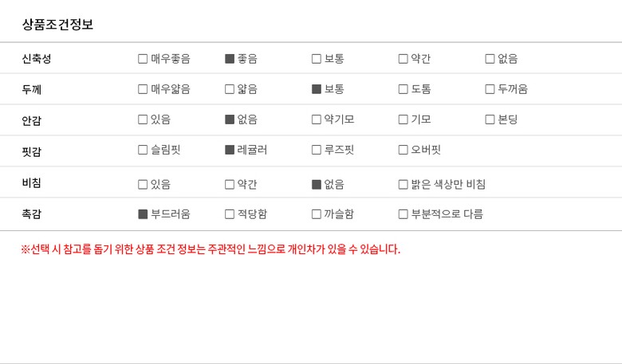This screenshot has height=364, width=622.
Task: Check the 매우좋음 box for 신축성
Action: coord(143,59)
